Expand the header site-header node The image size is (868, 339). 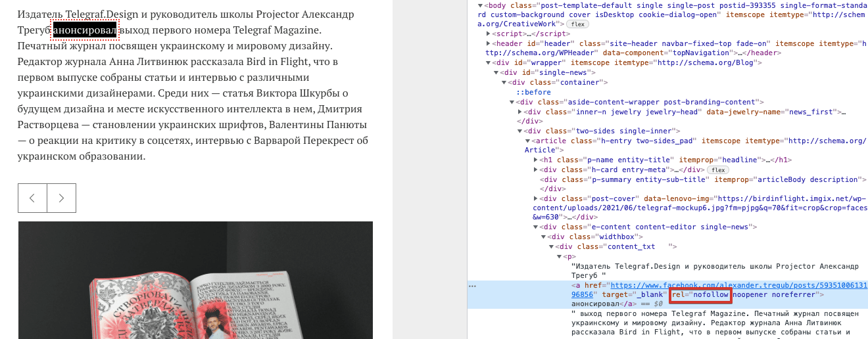coord(488,43)
